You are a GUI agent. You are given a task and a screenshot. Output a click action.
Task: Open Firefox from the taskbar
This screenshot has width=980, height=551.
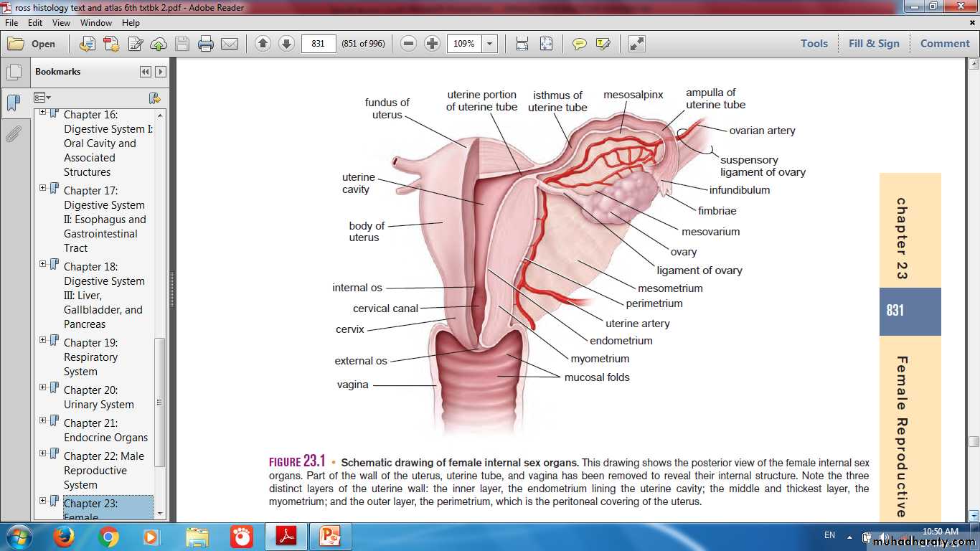[64, 536]
